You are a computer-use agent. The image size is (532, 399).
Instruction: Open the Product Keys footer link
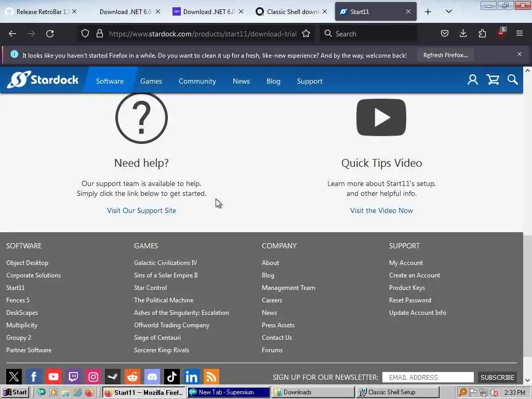[407, 287]
